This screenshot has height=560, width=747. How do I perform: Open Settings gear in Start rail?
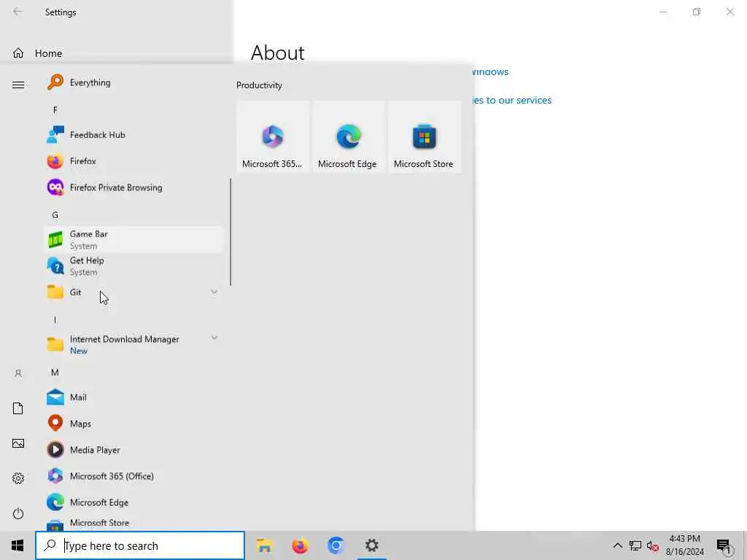coord(18,478)
